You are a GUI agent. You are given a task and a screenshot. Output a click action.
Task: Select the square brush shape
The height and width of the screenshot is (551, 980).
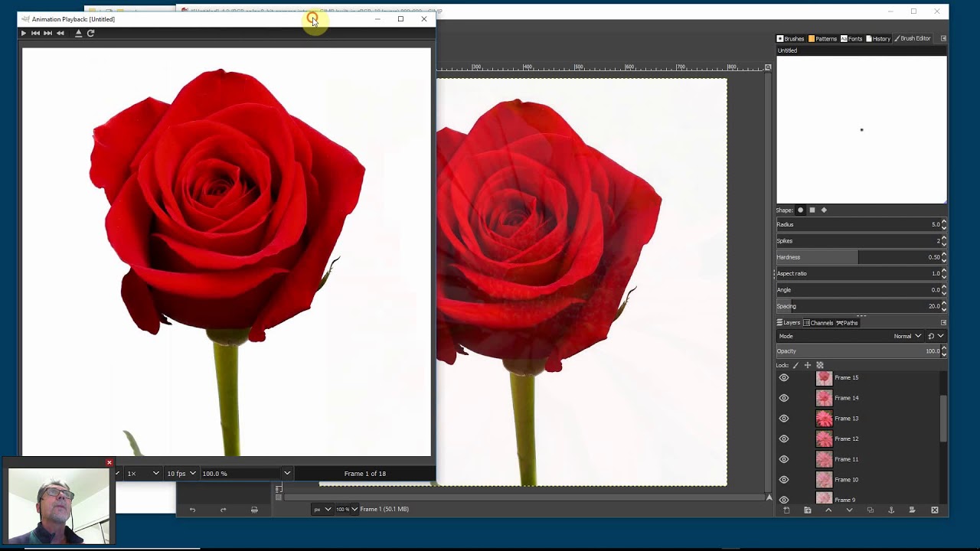click(x=812, y=210)
